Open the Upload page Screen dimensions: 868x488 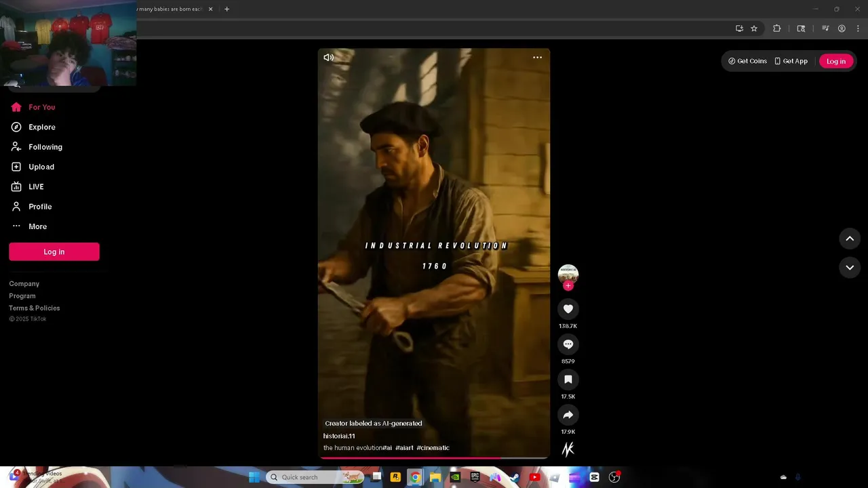[33, 167]
